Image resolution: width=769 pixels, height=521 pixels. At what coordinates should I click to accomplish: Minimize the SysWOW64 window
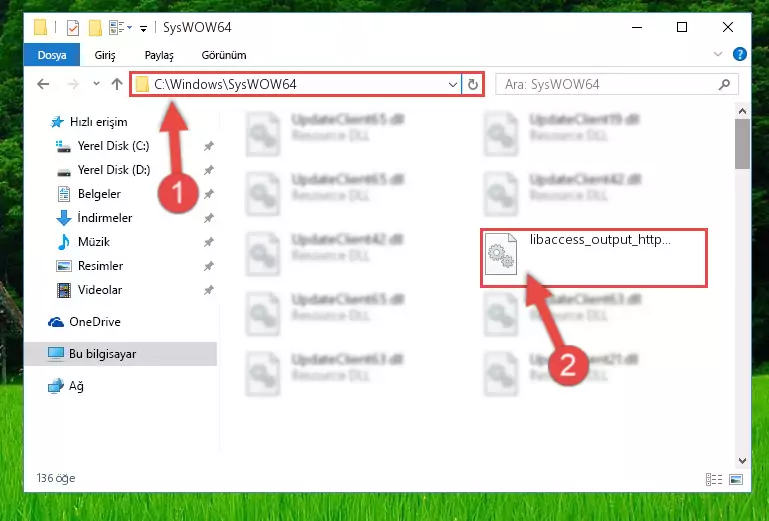click(637, 27)
